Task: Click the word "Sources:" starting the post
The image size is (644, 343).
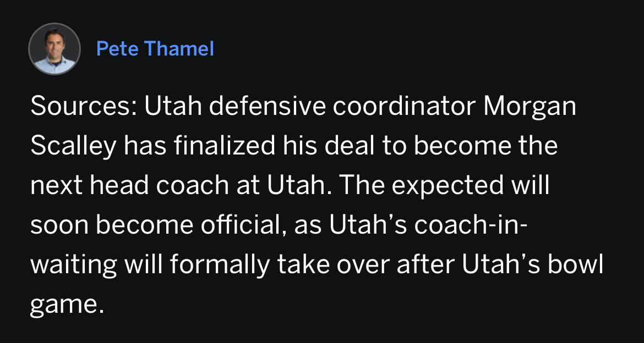Action: pyautogui.click(x=84, y=107)
